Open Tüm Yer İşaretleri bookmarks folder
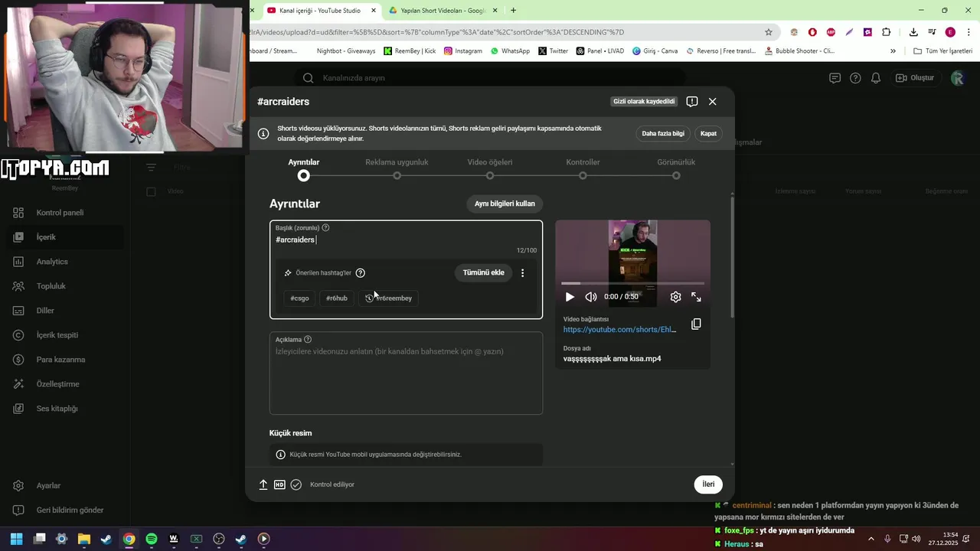 943,51
